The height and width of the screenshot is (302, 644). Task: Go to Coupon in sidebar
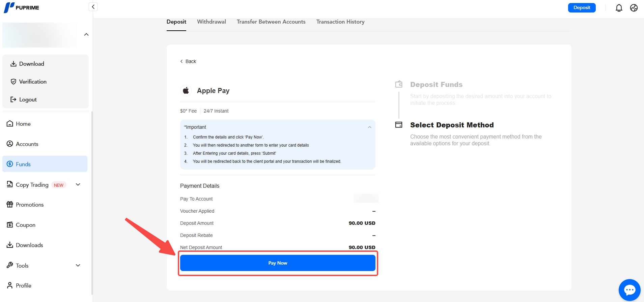tap(25, 225)
